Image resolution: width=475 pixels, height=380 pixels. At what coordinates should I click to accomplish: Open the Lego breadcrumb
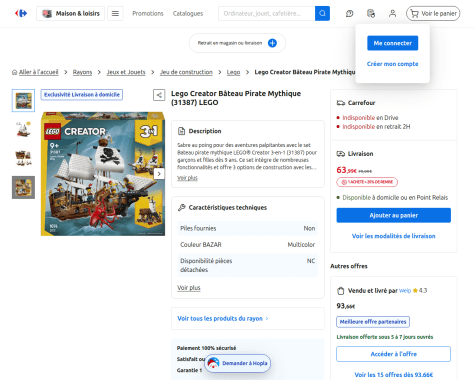pos(233,72)
